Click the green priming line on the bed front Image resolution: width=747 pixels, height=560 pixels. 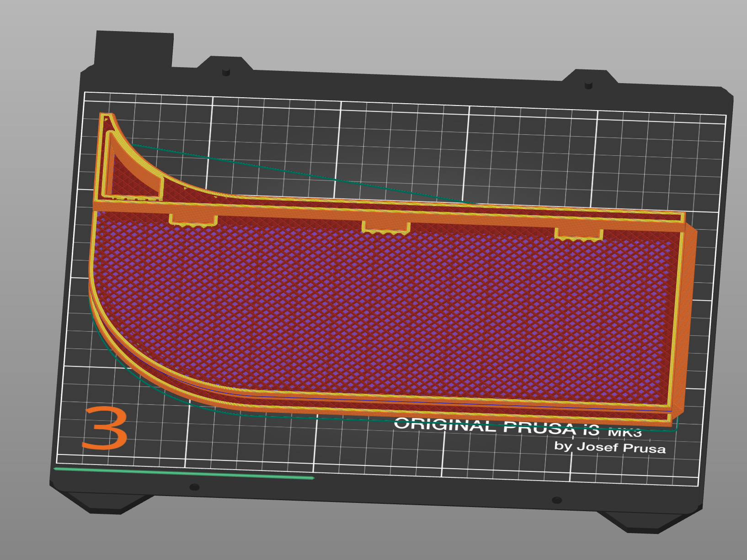tap(184, 473)
